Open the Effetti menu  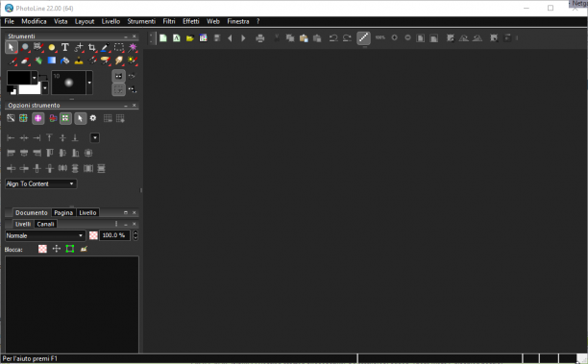(x=191, y=21)
